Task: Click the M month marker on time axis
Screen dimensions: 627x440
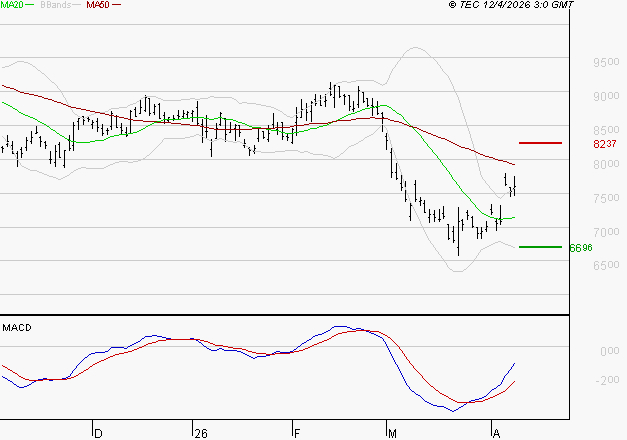Action: coord(392,434)
